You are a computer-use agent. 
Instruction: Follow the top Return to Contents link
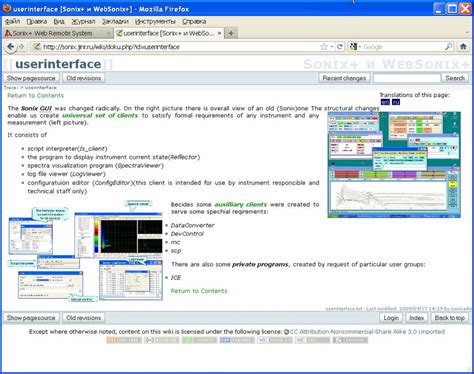point(35,96)
